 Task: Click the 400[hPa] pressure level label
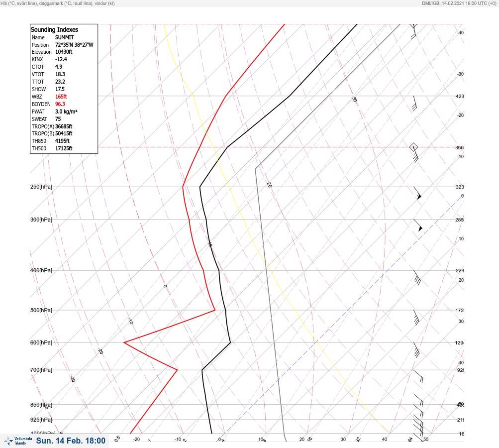[41, 270]
